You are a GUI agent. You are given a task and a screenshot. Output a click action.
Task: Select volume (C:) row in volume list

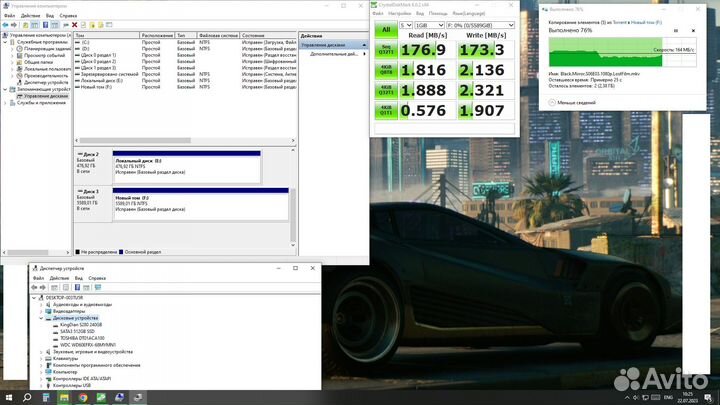coord(186,42)
